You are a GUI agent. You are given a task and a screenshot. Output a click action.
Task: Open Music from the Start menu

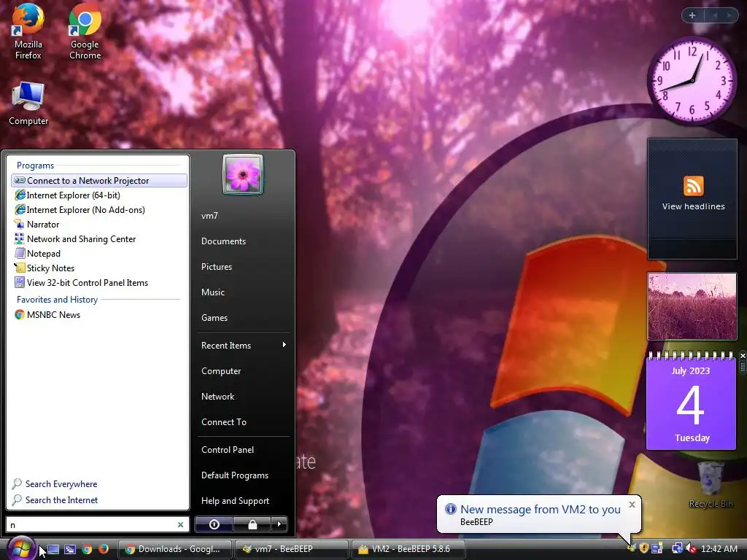click(x=243, y=292)
